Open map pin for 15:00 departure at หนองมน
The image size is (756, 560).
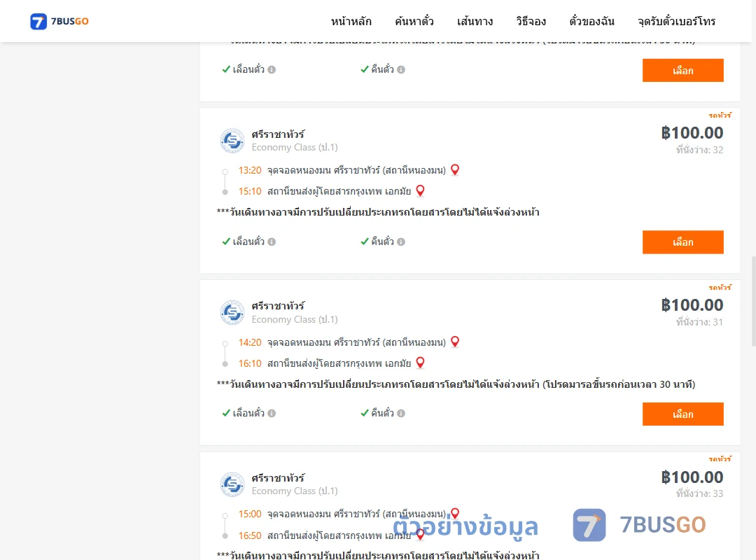[455, 513]
